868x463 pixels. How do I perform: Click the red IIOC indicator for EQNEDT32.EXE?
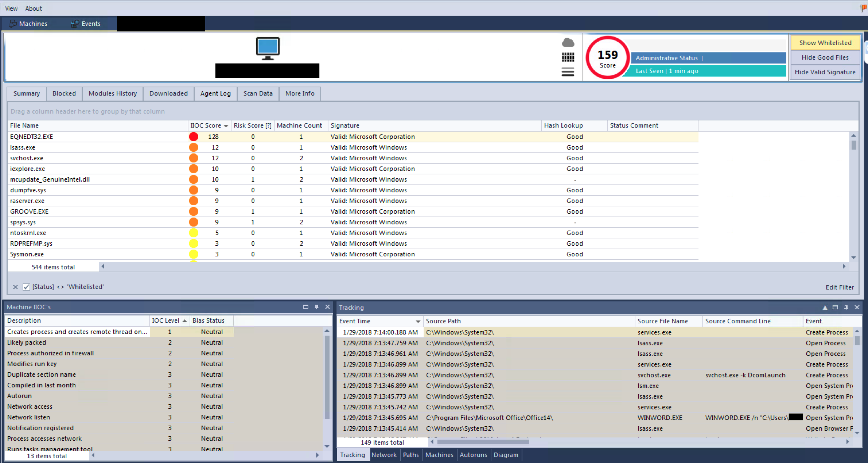click(x=193, y=137)
